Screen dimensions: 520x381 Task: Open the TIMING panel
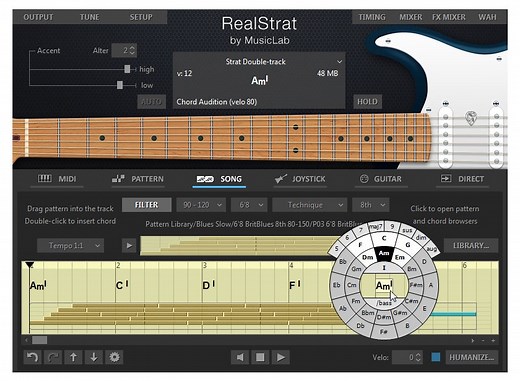[372, 17]
